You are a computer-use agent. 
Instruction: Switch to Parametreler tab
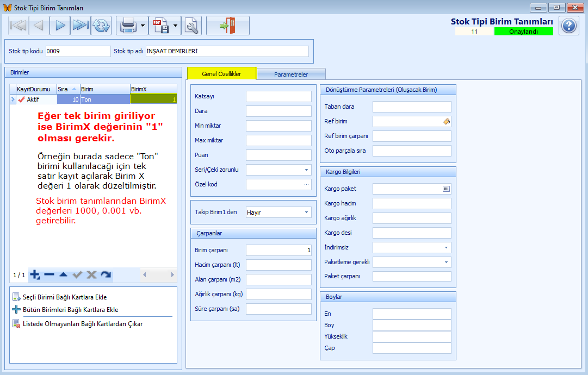[x=291, y=74]
